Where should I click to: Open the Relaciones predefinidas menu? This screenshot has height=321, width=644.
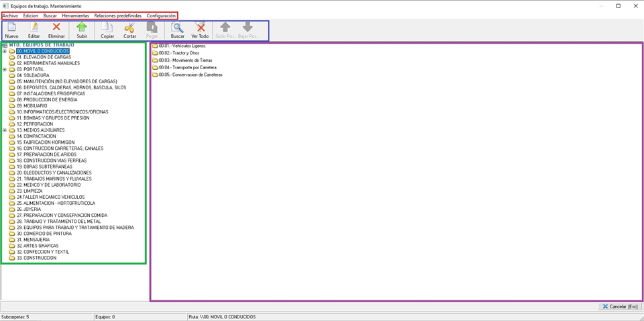pyautogui.click(x=117, y=15)
